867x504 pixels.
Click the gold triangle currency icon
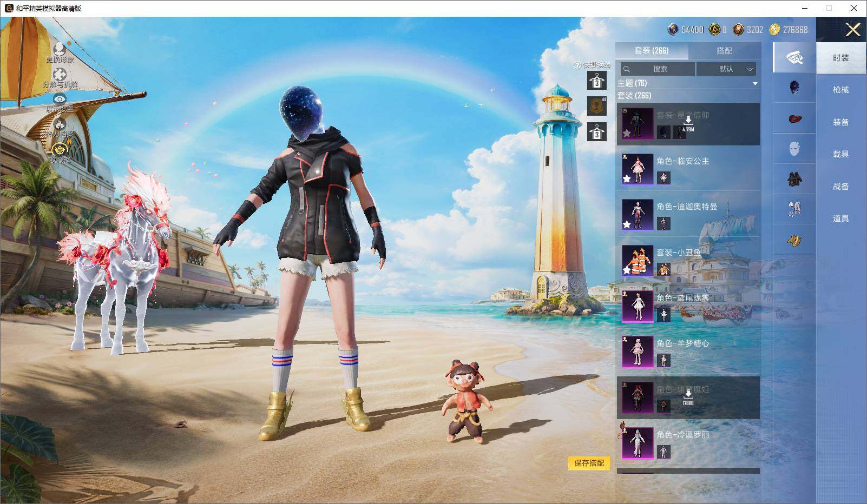(715, 29)
